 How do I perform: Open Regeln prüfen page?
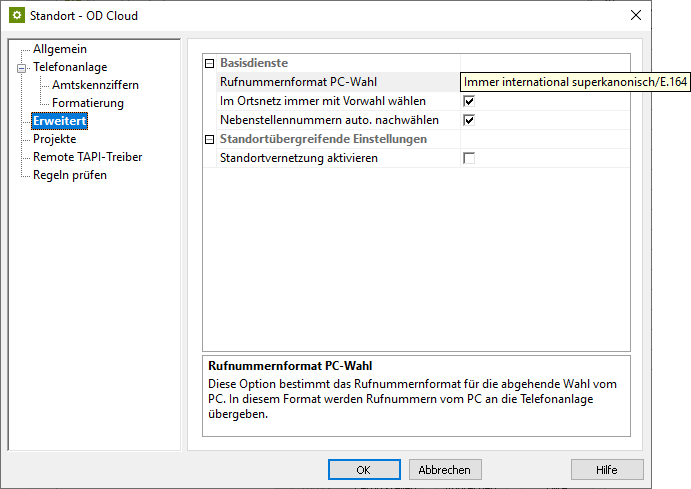(x=69, y=175)
